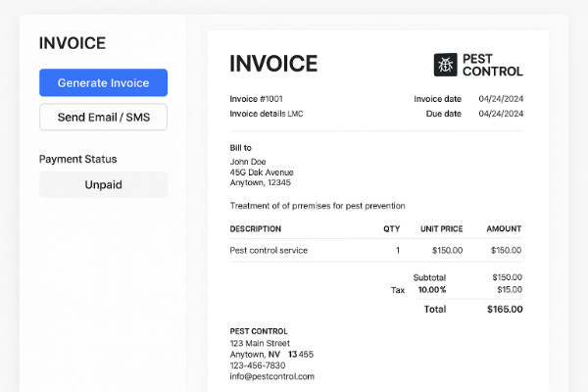Click the Invoice date value 04/24/2024
The image size is (588, 392).
501,99
